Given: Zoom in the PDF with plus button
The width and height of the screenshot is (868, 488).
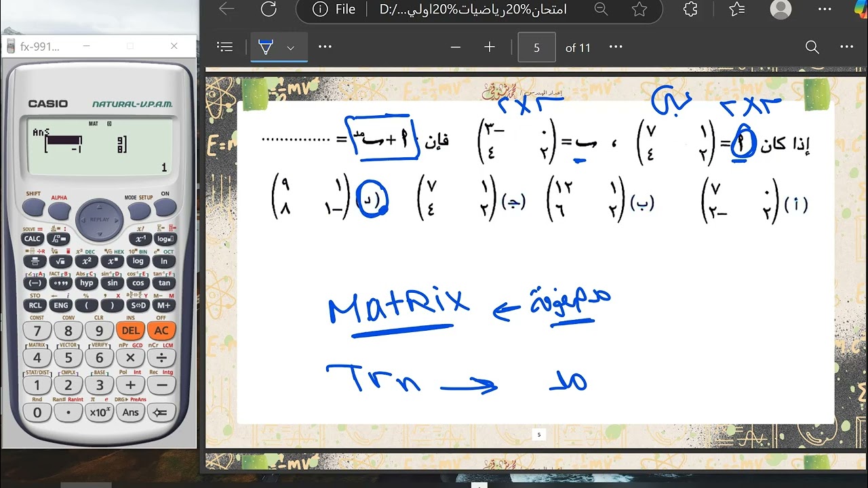Looking at the screenshot, I should 490,47.
